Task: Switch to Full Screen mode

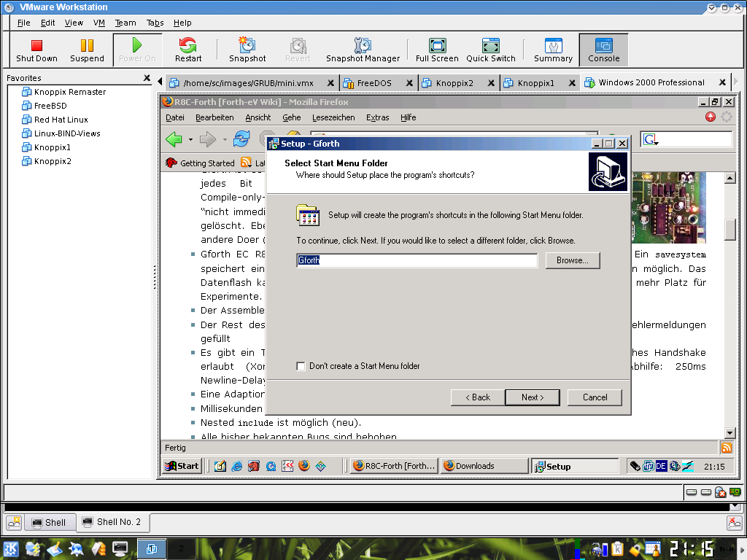Action: pos(437,50)
